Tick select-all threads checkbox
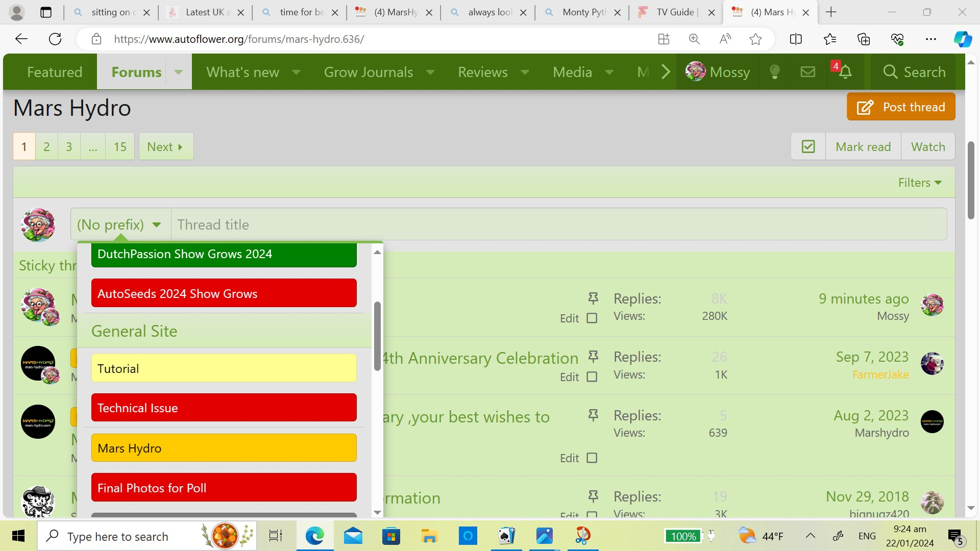 click(x=808, y=147)
